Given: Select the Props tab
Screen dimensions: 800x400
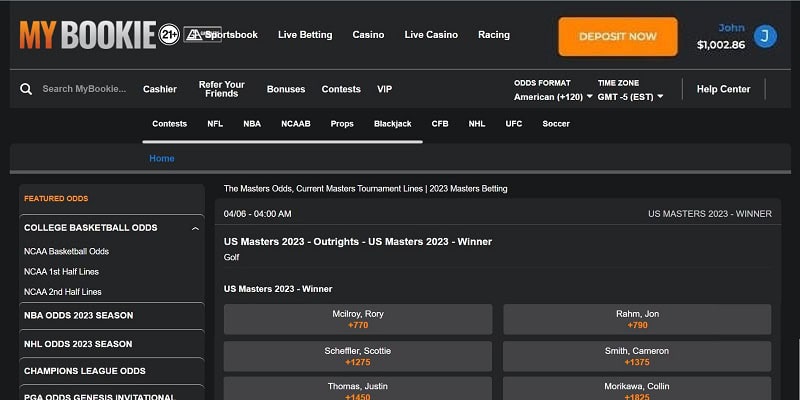Looking at the screenshot, I should pyautogui.click(x=342, y=124).
